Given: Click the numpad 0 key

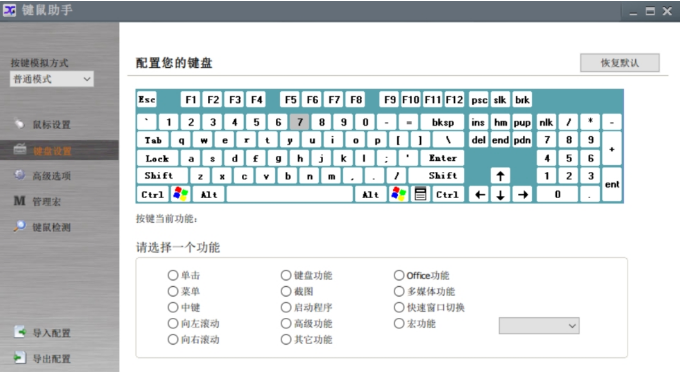Looking at the screenshot, I should 557,194.
